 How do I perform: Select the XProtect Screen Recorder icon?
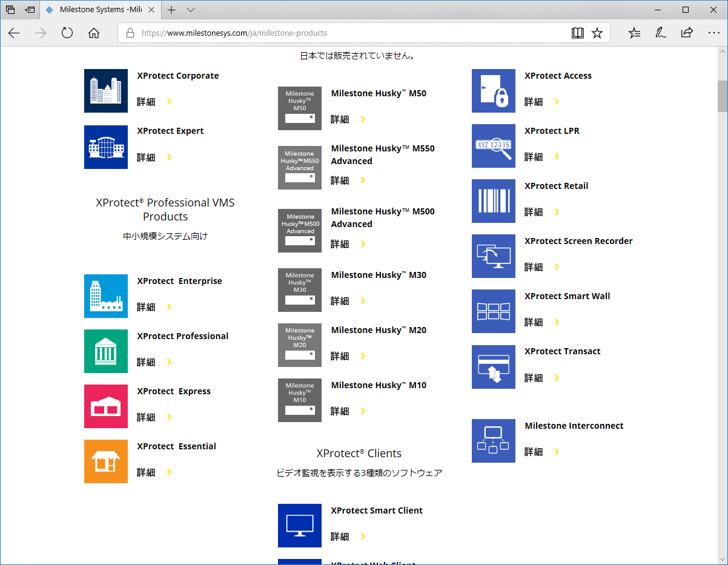tap(494, 256)
